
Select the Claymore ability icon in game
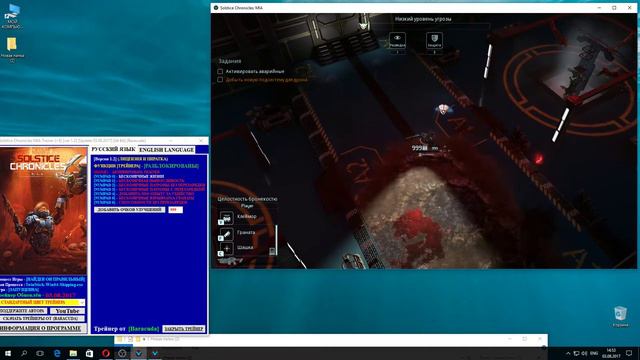click(x=227, y=218)
